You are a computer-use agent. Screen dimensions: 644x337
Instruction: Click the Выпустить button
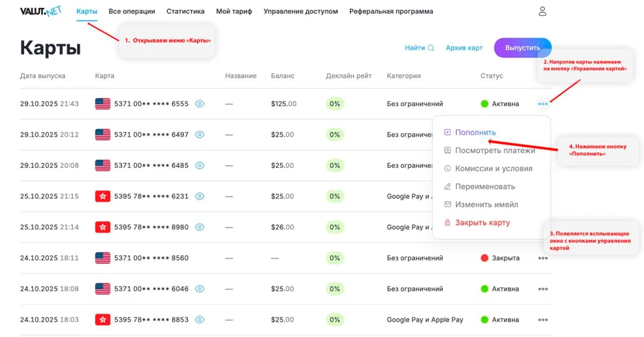523,48
